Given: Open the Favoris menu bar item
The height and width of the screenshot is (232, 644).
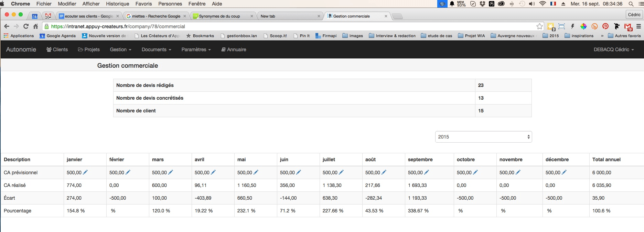Looking at the screenshot, I should coord(143,4).
